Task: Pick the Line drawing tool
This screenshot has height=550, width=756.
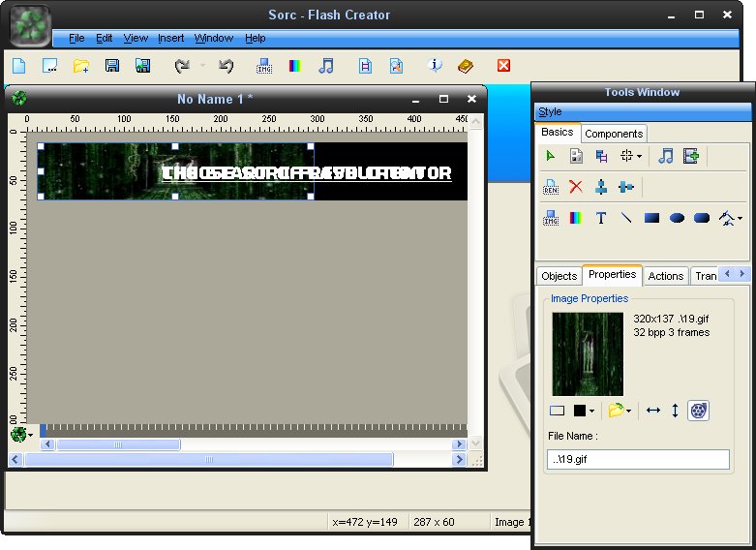Action: 626,218
